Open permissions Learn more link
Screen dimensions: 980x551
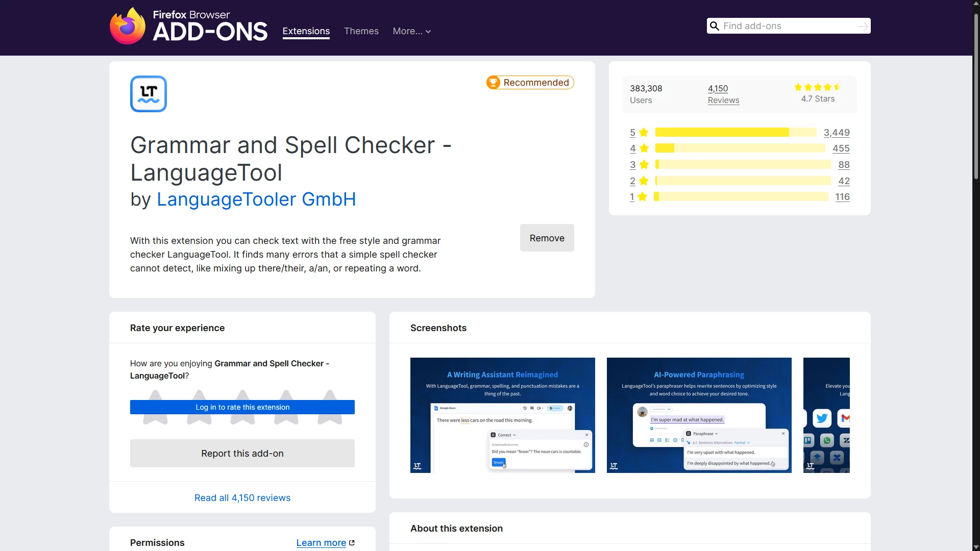(x=321, y=543)
